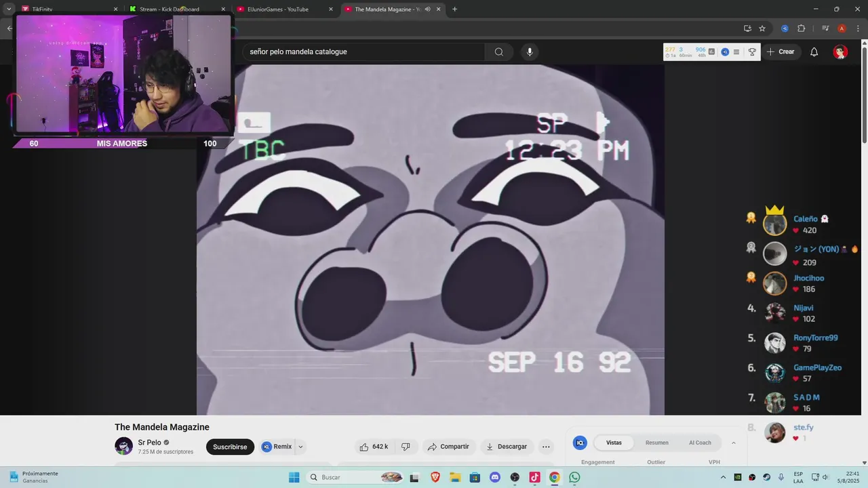Open the vidIQ hamburger menu icon
Screen dimensions: 868x488
pos(736,52)
